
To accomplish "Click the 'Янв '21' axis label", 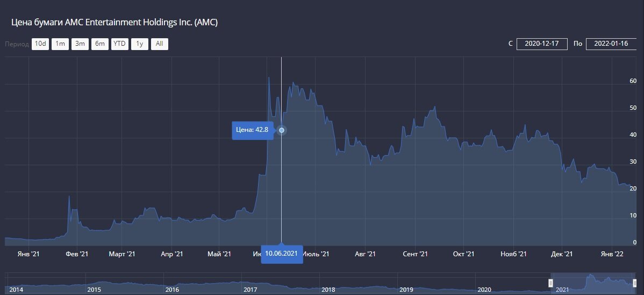I will (28, 254).
